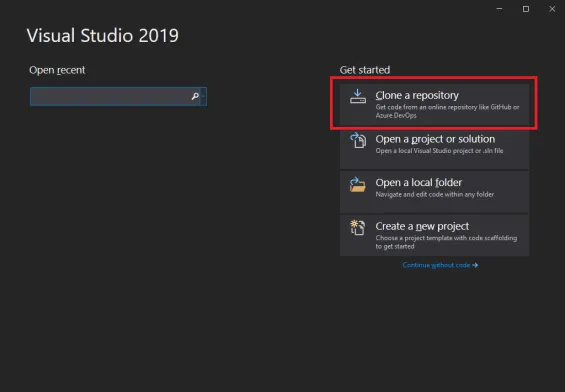
Task: Open the search options dropdown arrow beside the magnifier
Action: pyautogui.click(x=204, y=96)
